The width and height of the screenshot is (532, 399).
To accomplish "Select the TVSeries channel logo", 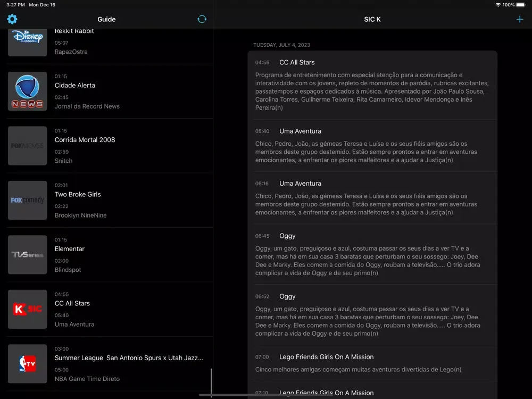I will coord(28,255).
